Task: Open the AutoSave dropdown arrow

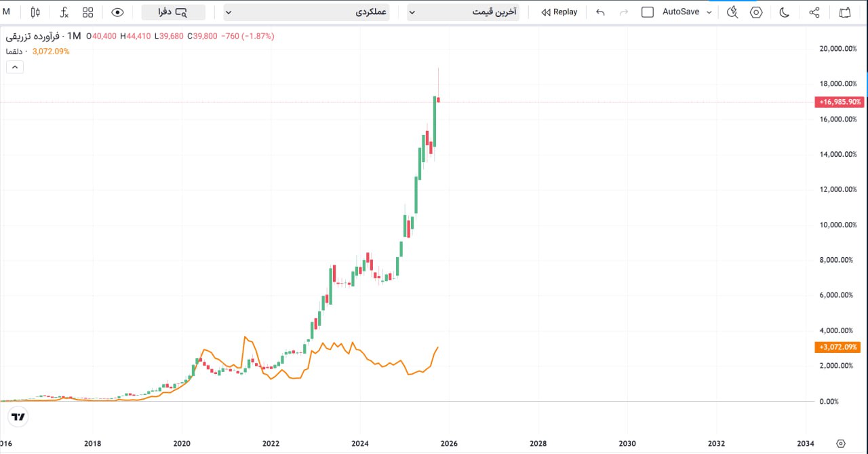Action: [x=709, y=12]
